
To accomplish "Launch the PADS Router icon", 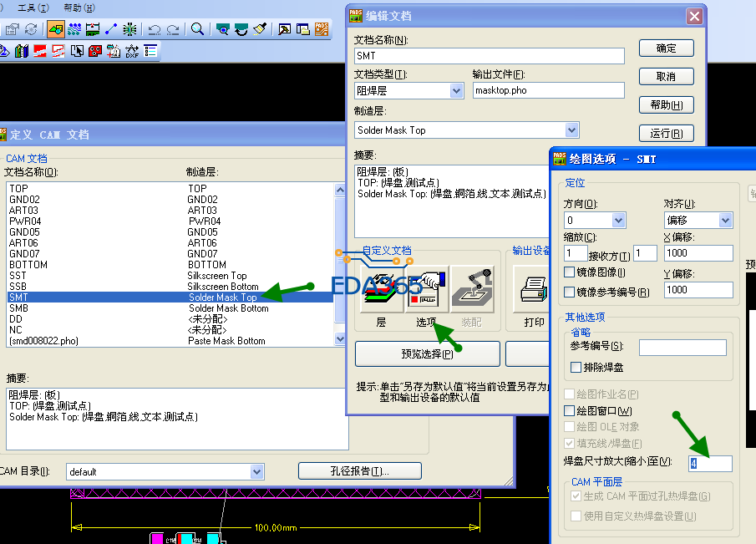I will click(322, 29).
